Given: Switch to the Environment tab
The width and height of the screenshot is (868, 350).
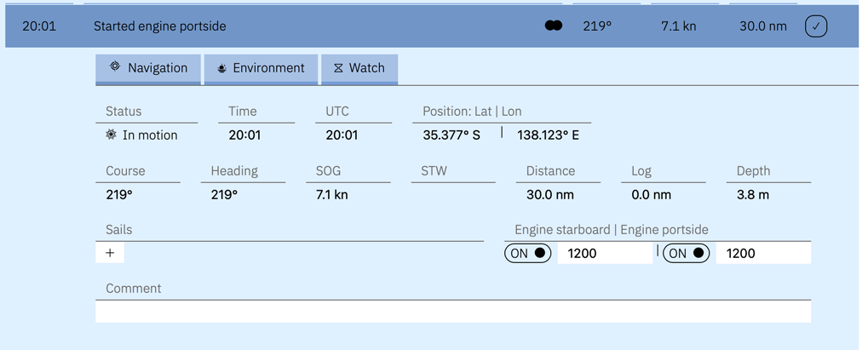Looking at the screenshot, I should pyautogui.click(x=261, y=68).
